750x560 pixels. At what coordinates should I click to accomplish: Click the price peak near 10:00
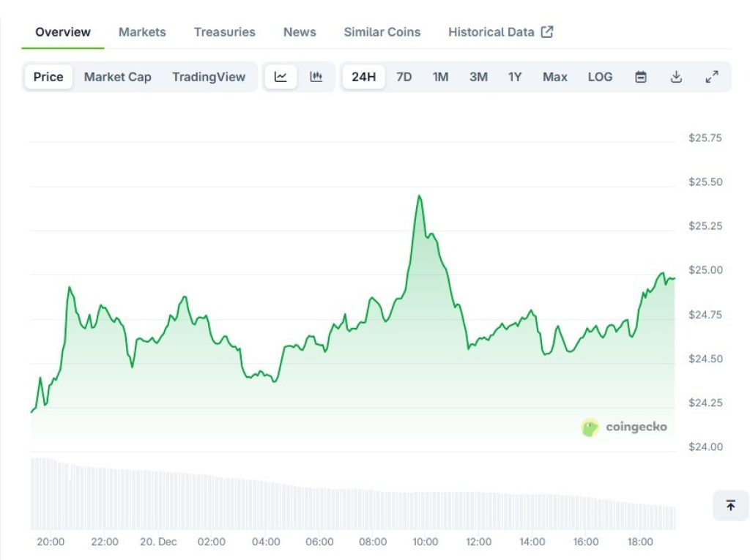(x=420, y=196)
